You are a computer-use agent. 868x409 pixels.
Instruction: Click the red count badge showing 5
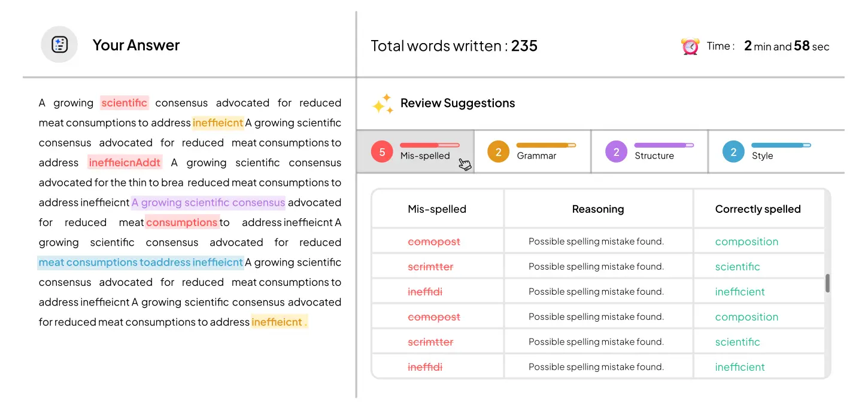click(x=382, y=151)
